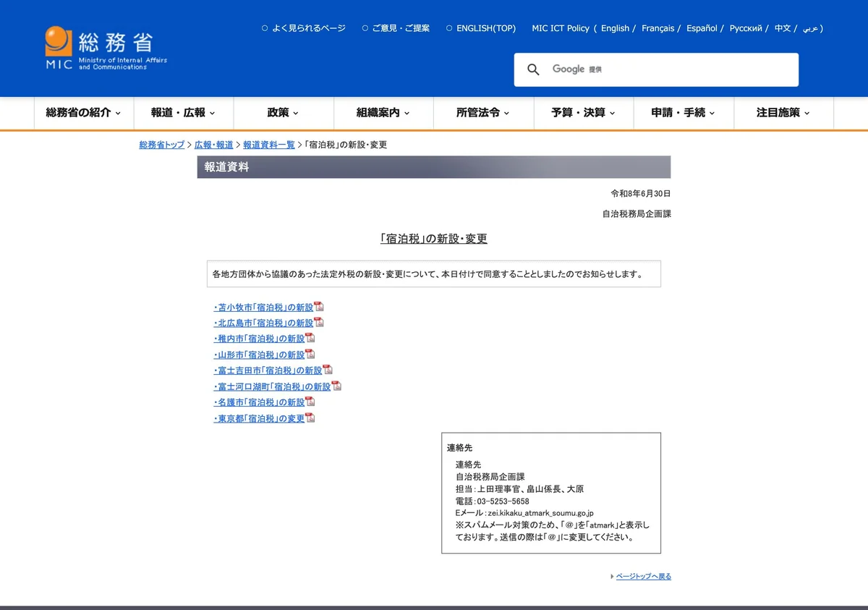Open Arabic عربي ICT Policy link
868x610 pixels.
(x=811, y=28)
